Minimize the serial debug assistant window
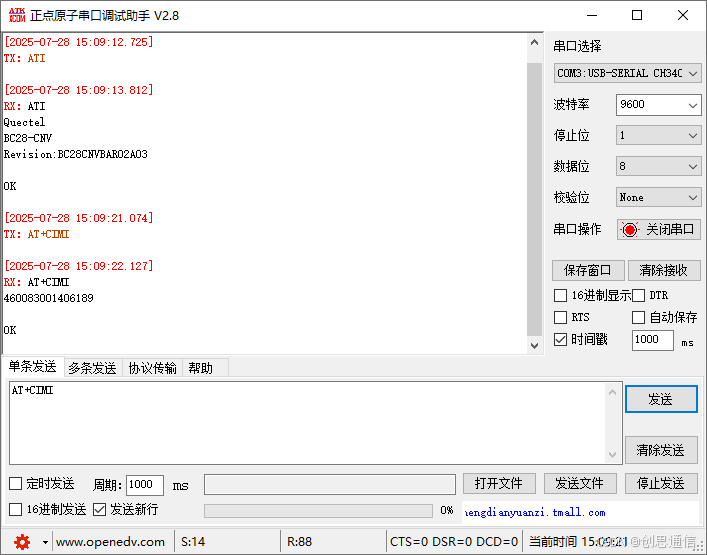 click(592, 15)
